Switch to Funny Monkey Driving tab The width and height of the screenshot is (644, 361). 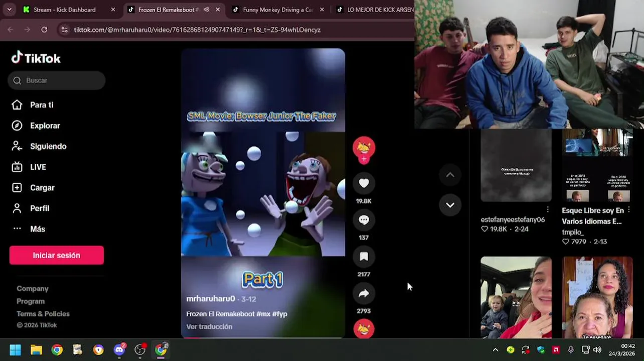click(x=278, y=10)
